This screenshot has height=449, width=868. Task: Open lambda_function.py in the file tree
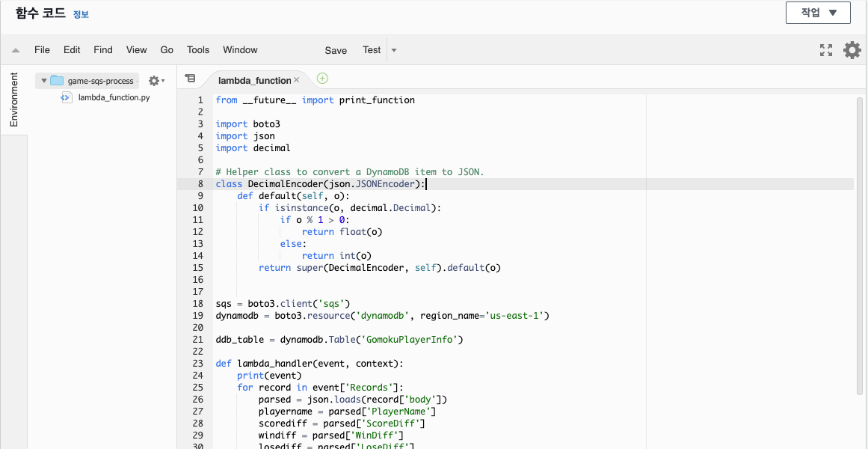pyautogui.click(x=114, y=97)
